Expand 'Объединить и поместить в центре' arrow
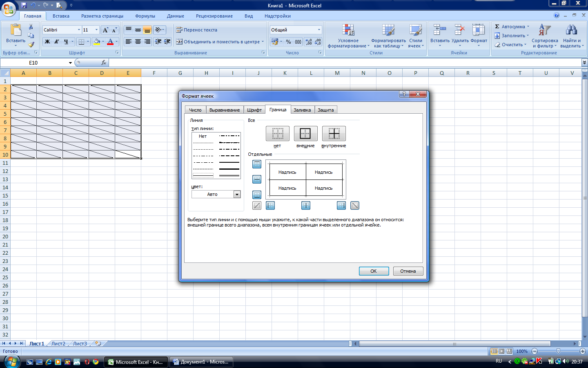Viewport: 588px width, 368px height. coord(263,42)
